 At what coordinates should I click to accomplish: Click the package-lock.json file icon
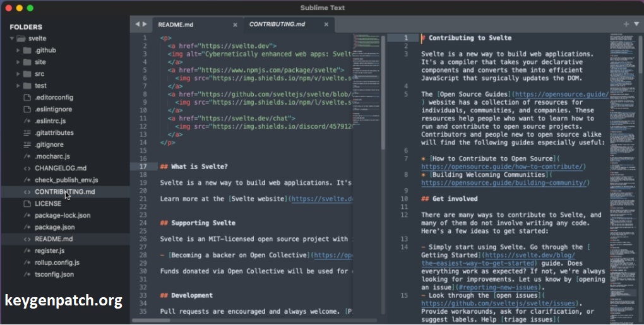coord(27,215)
